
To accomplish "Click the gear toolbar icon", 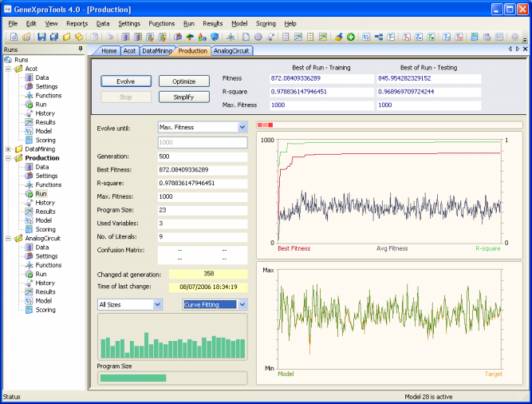I will click(x=258, y=37).
